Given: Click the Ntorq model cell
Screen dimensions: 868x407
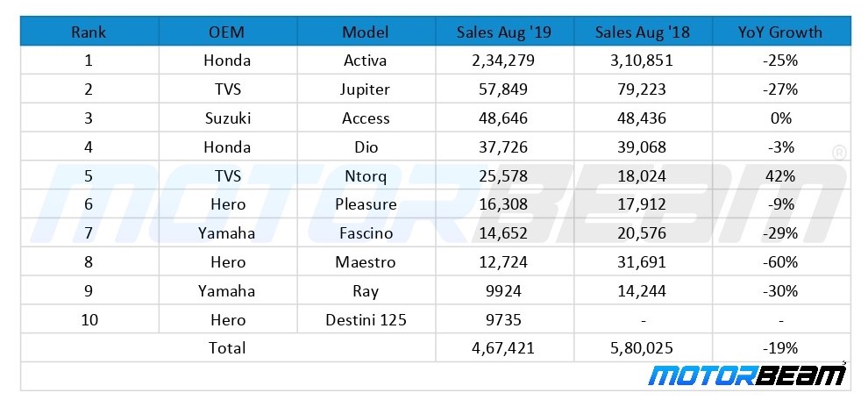Looking at the screenshot, I should coord(366,175).
